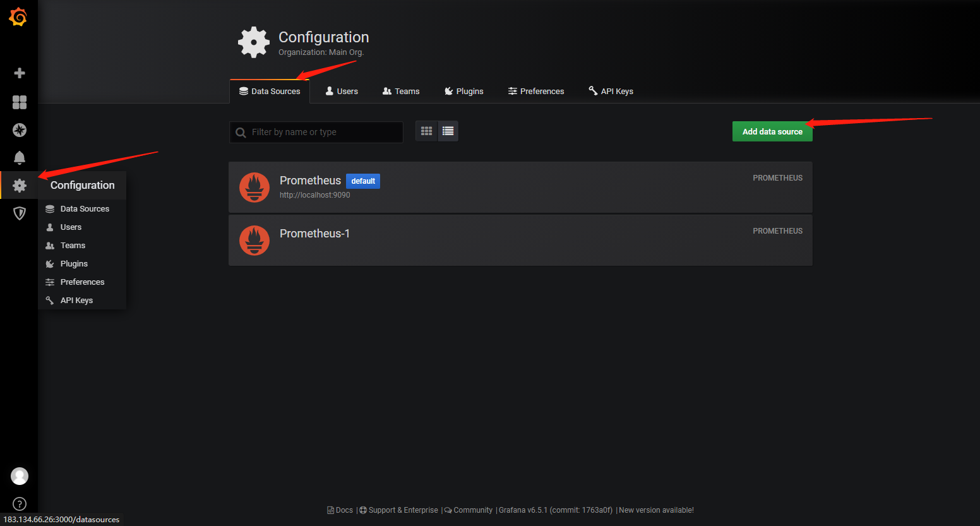Switch to the API Keys tab
Screen dimensions: 980x526
[611, 92]
